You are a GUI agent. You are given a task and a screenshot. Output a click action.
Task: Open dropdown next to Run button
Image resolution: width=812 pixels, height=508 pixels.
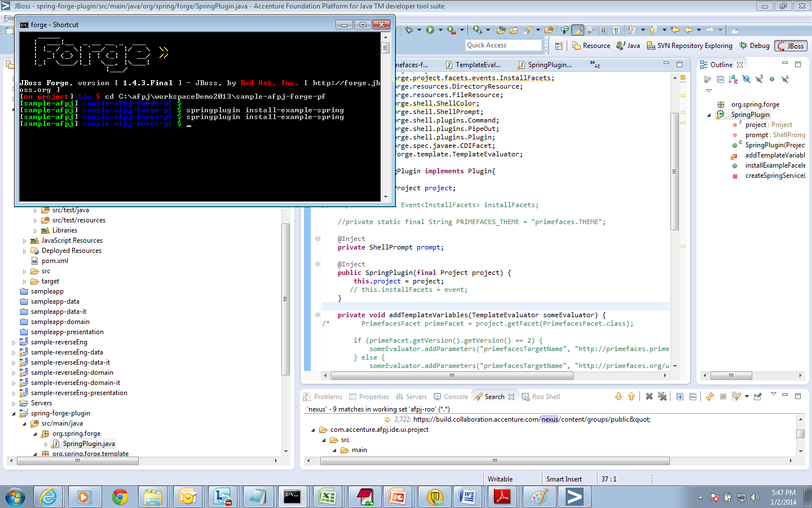[440, 30]
